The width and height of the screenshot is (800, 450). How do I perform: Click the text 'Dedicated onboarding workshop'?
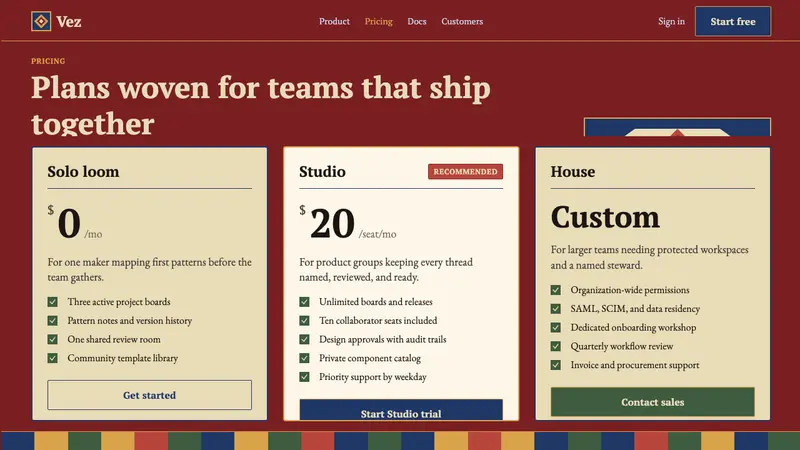pyautogui.click(x=633, y=328)
